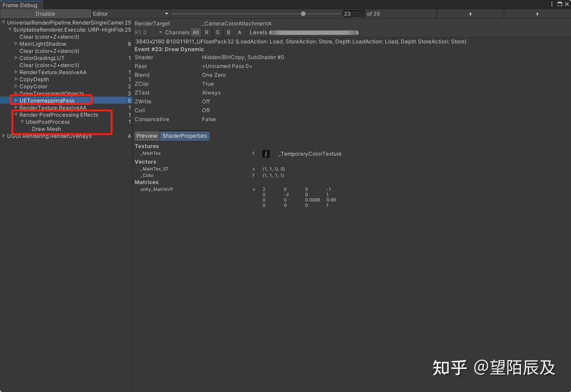Viewport: 571px width, 392px height.
Task: Click the _TemporaryColorTexture thumbnail preview
Action: point(266,154)
